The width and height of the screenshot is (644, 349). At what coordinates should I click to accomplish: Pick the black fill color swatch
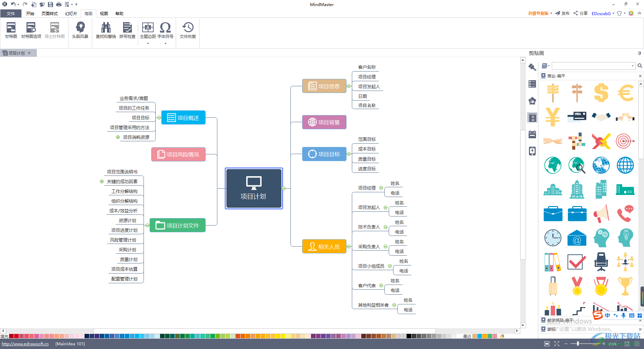click(x=409, y=336)
